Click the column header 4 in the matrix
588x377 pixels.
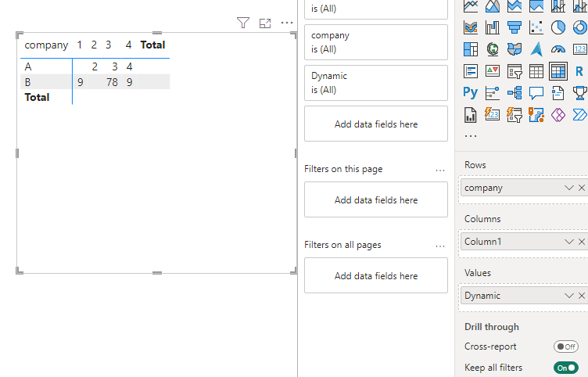click(x=128, y=45)
